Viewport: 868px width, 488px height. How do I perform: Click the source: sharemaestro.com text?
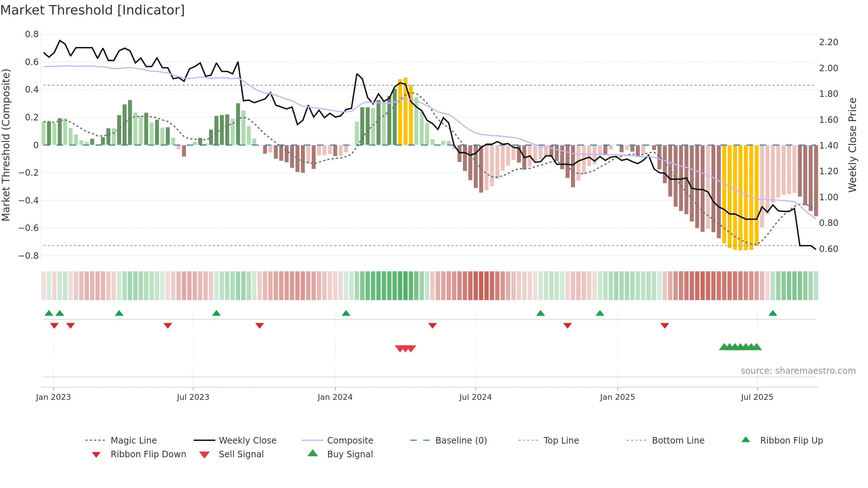798,371
